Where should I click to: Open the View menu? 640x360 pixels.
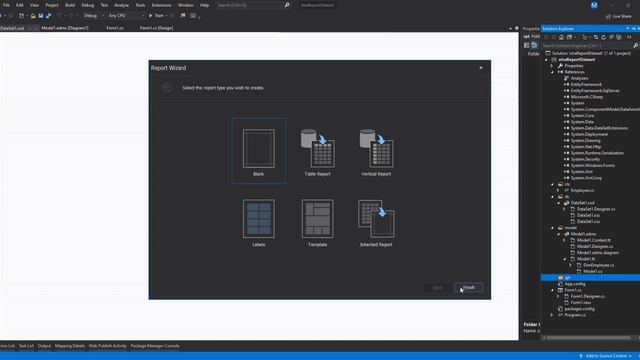(x=34, y=5)
